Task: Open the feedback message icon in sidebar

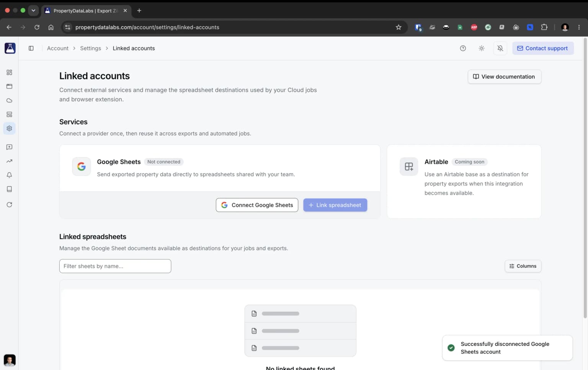Action: pyautogui.click(x=9, y=147)
